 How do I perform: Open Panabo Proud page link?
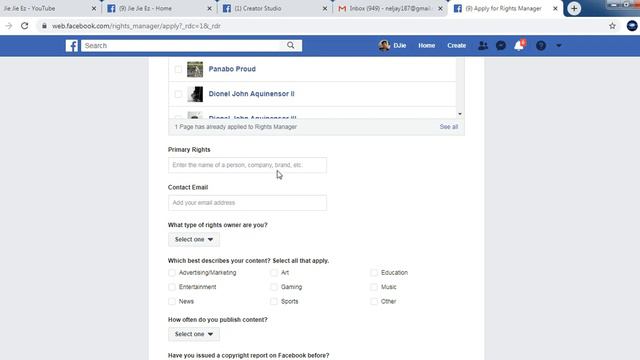232,69
